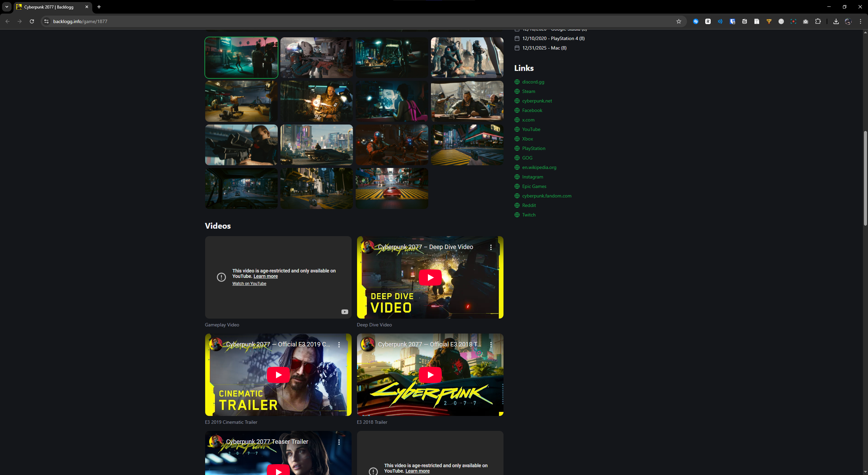This screenshot has height=475, width=868.
Task: Click Watch on YouTube in Gameplay Video
Action: tap(249, 284)
